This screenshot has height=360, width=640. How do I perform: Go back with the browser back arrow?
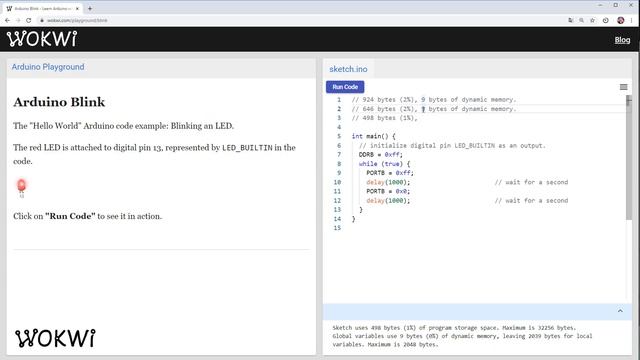tap(7, 20)
